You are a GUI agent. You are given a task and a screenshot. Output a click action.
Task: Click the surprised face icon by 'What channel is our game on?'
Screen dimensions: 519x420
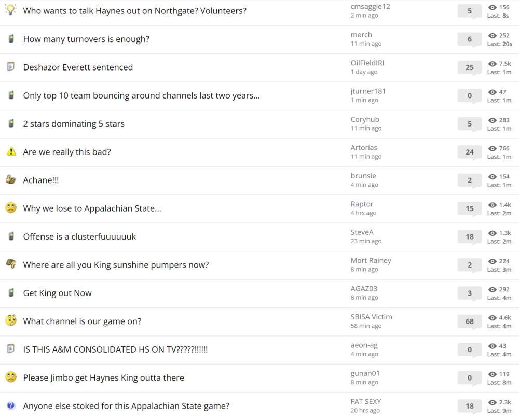[11, 320]
